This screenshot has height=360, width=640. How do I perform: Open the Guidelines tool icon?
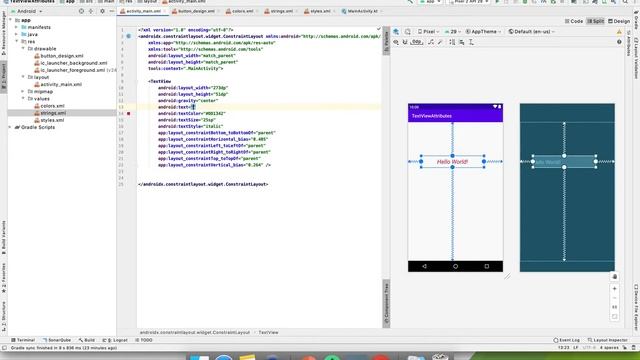coord(471,42)
